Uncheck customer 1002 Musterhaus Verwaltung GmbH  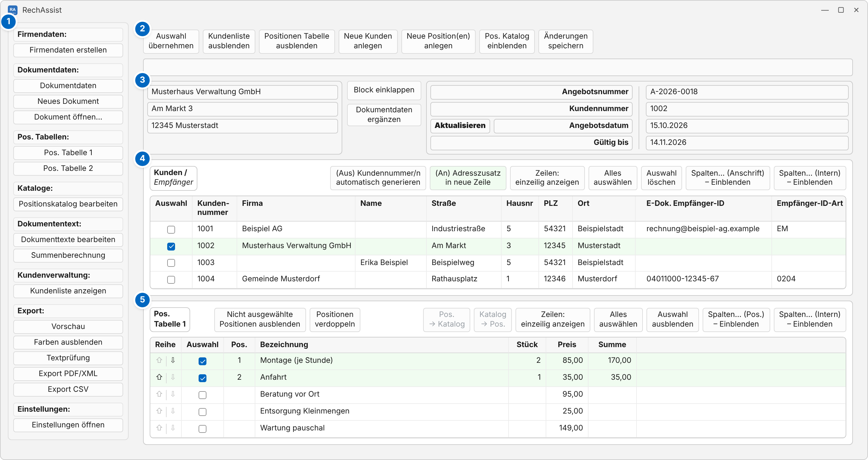[x=171, y=246]
